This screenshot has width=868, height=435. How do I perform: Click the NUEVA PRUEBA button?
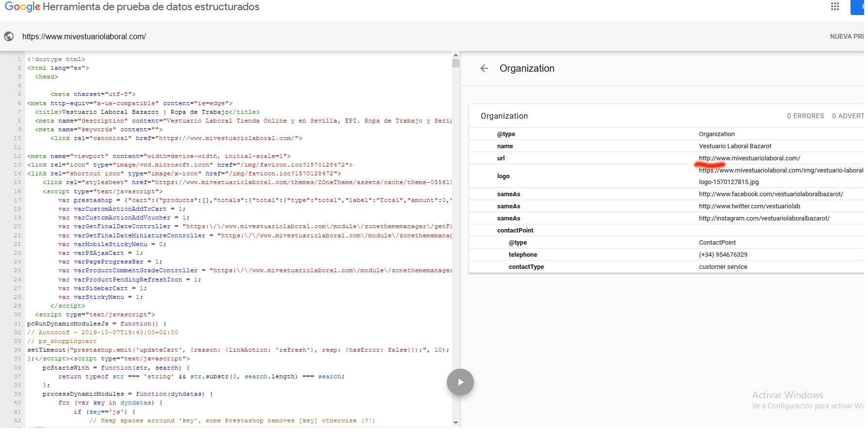847,36
